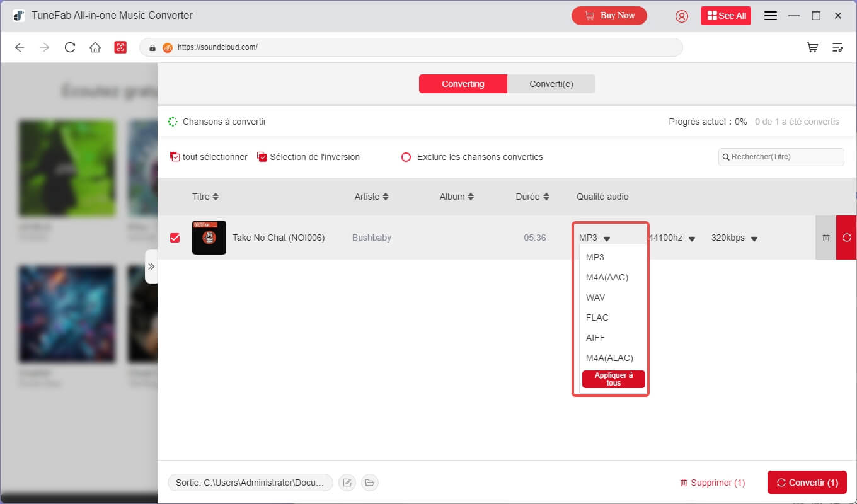Screen dimensions: 857x504
Task: Reload the page with refresh icon
Action: (70, 47)
